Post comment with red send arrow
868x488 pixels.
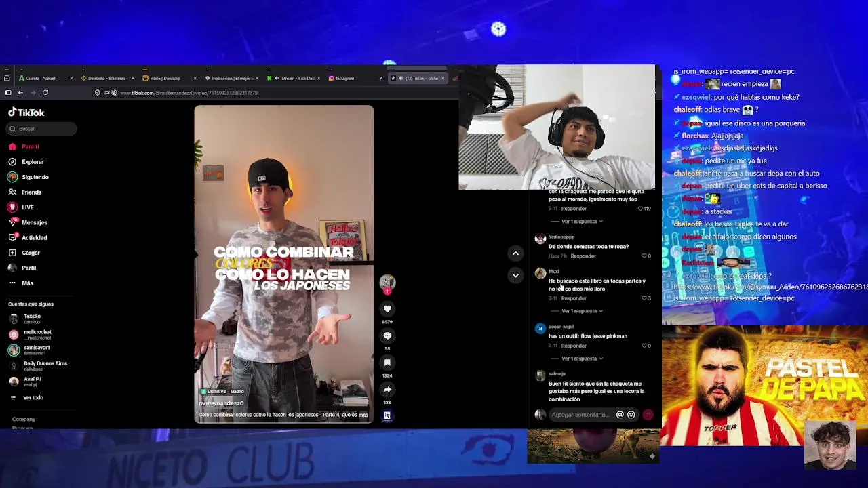coord(648,415)
